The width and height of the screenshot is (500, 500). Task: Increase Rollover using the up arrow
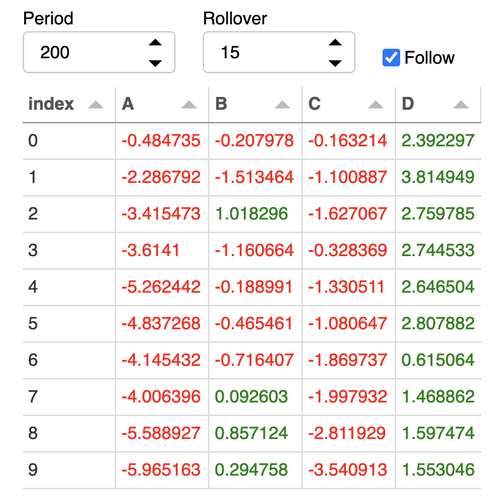coord(335,42)
